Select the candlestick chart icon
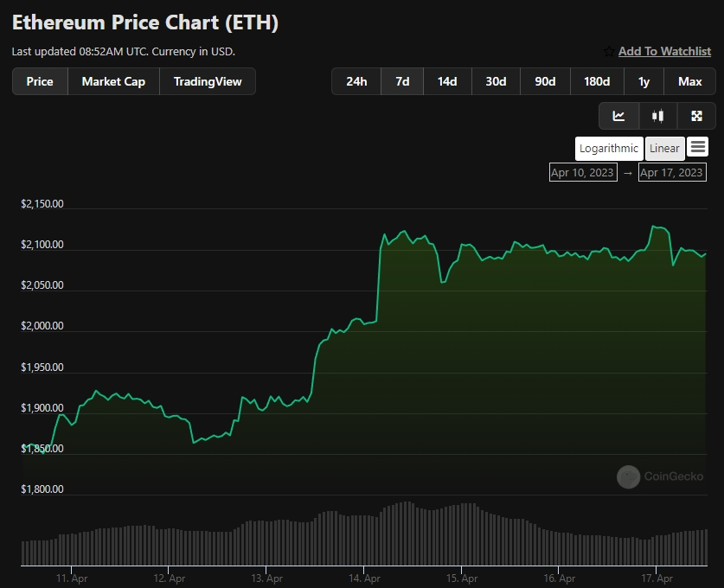Screen dimensions: 724x588 (657, 116)
